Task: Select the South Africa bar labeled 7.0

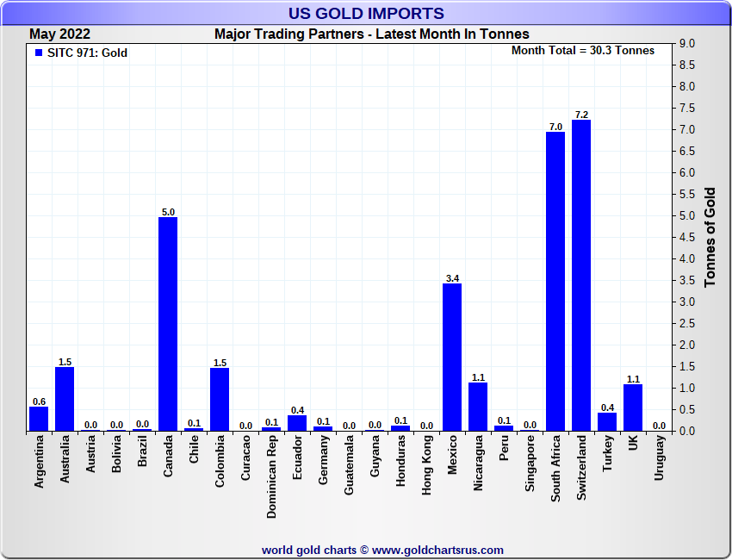Action: point(555,281)
